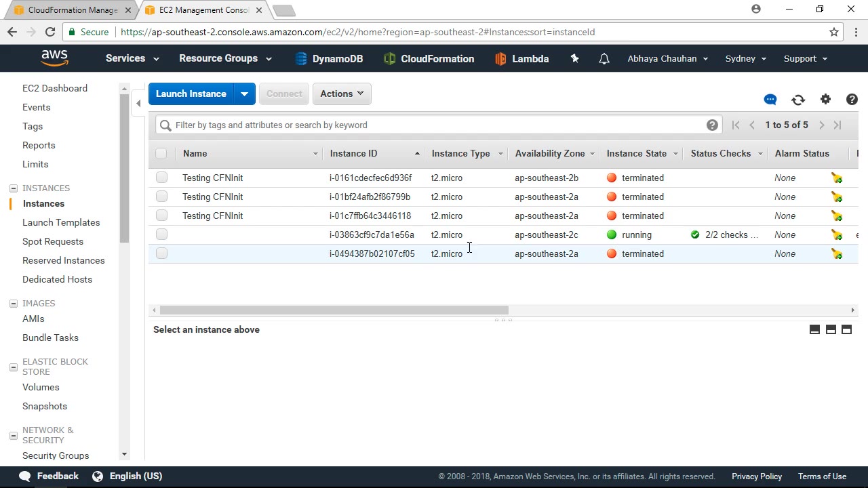Open the feedback chat bubble icon
868x488 pixels.
click(770, 100)
